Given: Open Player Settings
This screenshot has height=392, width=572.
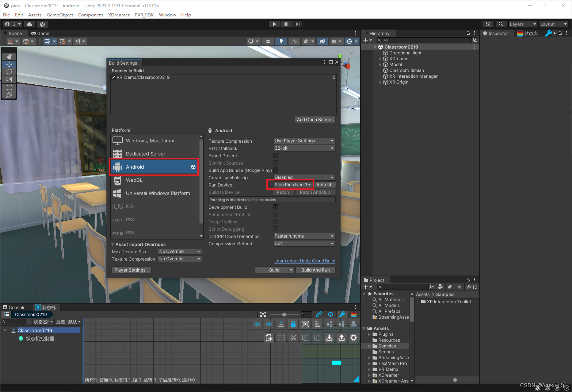Looking at the screenshot, I should pyautogui.click(x=131, y=270).
